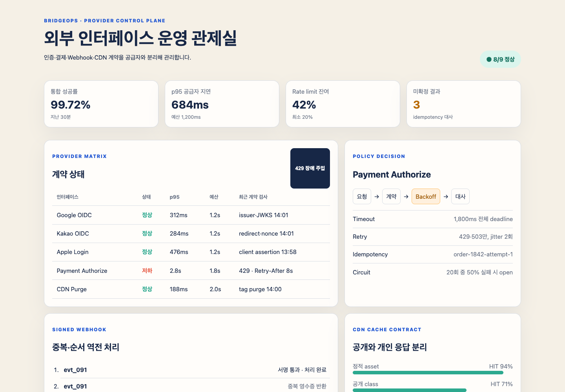Screen dimensions: 565x392
Task: Click the 429·503만, jitter 2회 value
Action: click(486, 237)
